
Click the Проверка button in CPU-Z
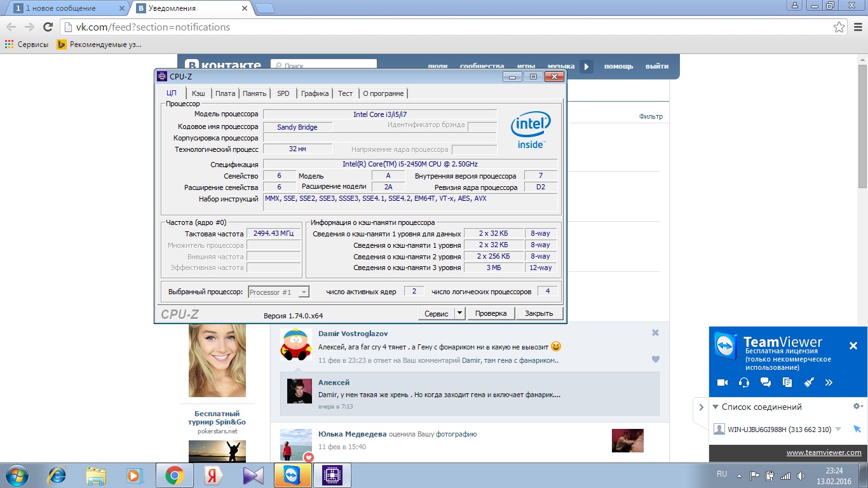491,313
